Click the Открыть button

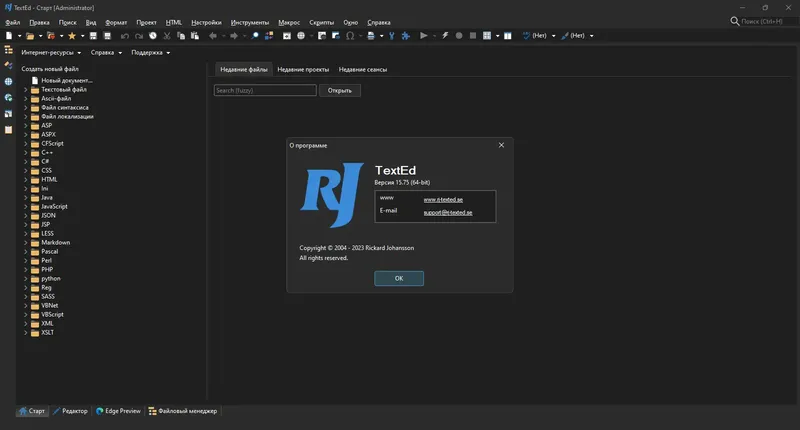(x=340, y=91)
